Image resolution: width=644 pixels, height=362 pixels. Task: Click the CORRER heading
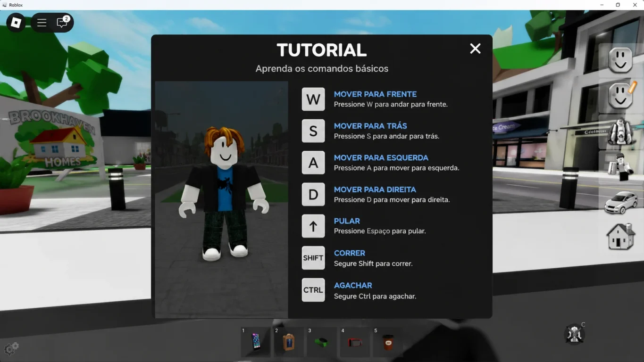pyautogui.click(x=350, y=253)
